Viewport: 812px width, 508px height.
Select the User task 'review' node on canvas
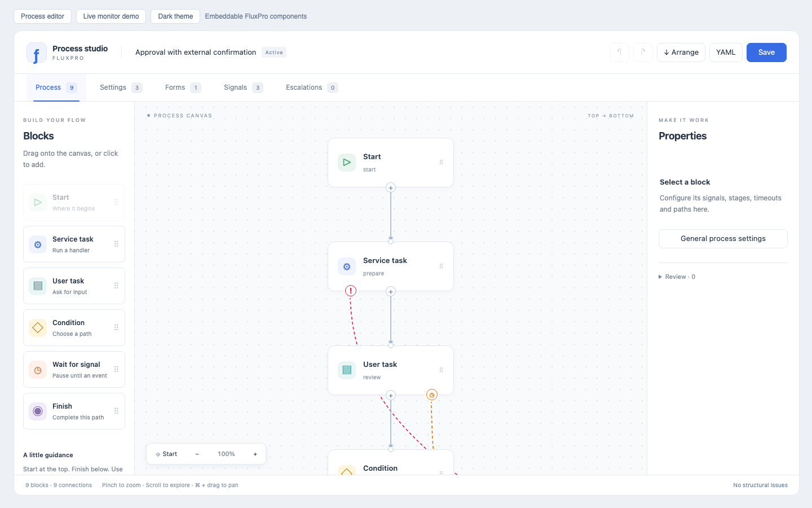point(391,370)
